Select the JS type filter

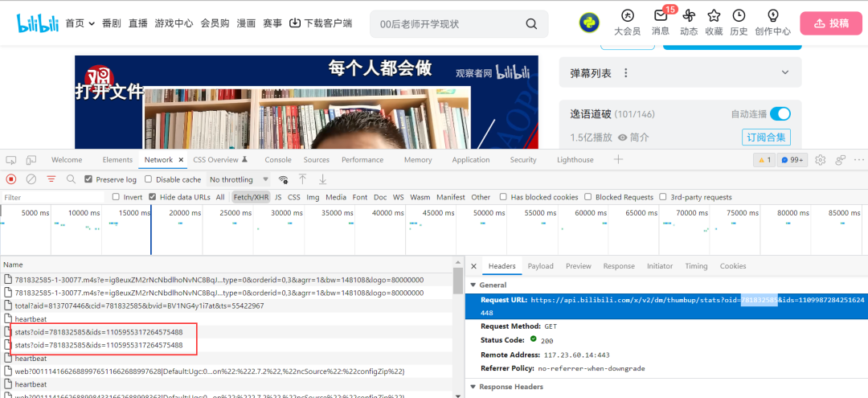pos(278,197)
